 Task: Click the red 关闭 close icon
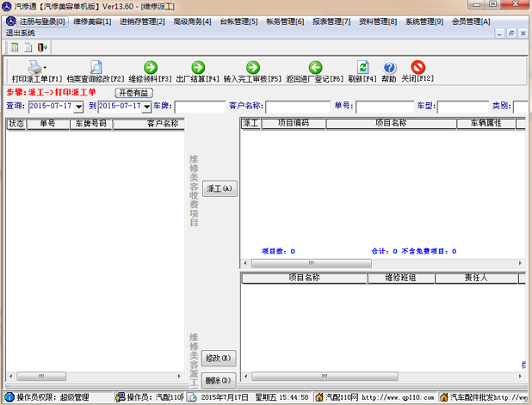[418, 67]
